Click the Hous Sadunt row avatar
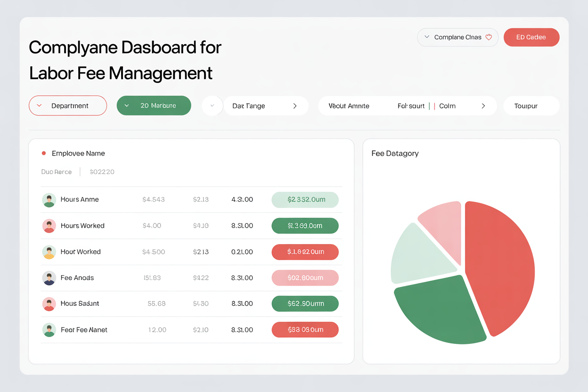The width and height of the screenshot is (588, 392). [x=49, y=304]
